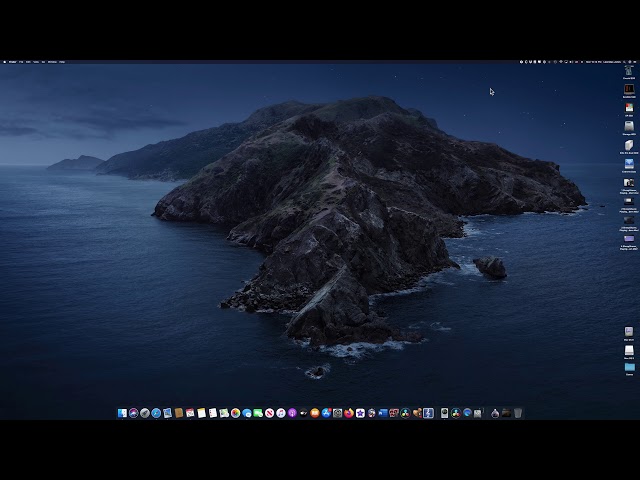Open the Edit menu
This screenshot has width=640, height=480.
pos(28,62)
